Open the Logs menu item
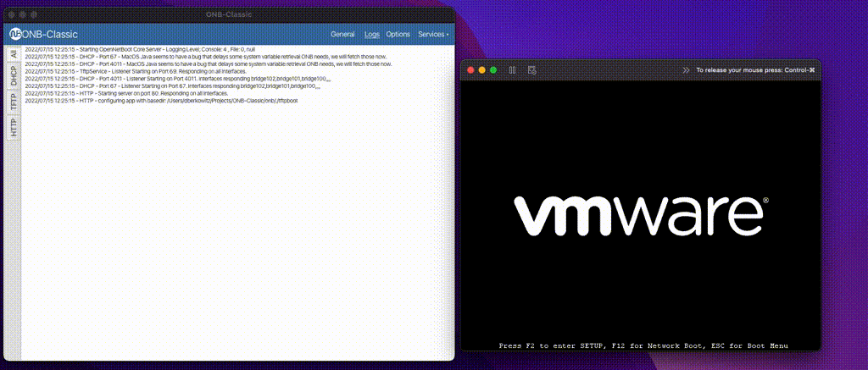Screen dimensions: 868x370 [372, 34]
